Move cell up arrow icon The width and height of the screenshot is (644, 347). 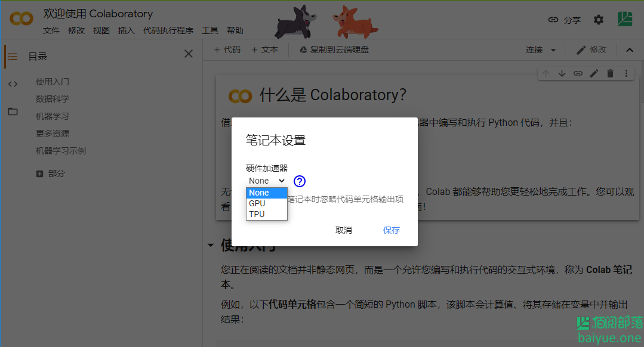(546, 73)
